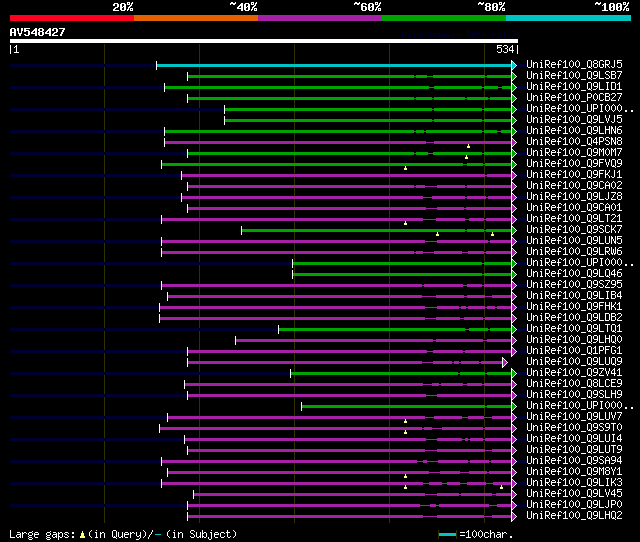Click the orange ~40% identity legend segment
Viewport: 640px width, 542px height.
pyautogui.click(x=196, y=18)
